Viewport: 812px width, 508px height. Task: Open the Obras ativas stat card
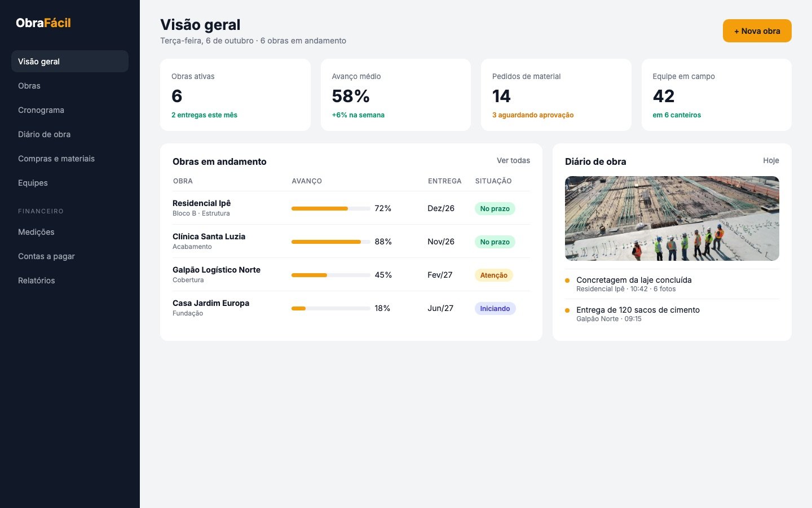coord(235,95)
